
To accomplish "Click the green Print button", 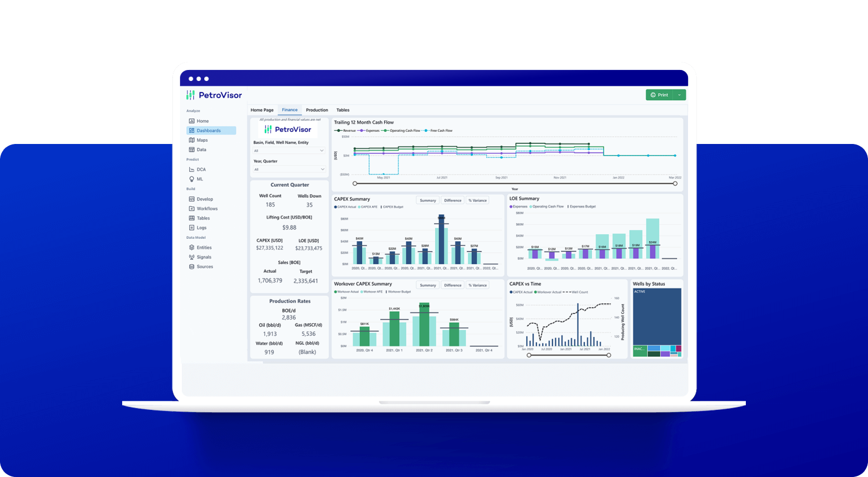I will click(659, 95).
